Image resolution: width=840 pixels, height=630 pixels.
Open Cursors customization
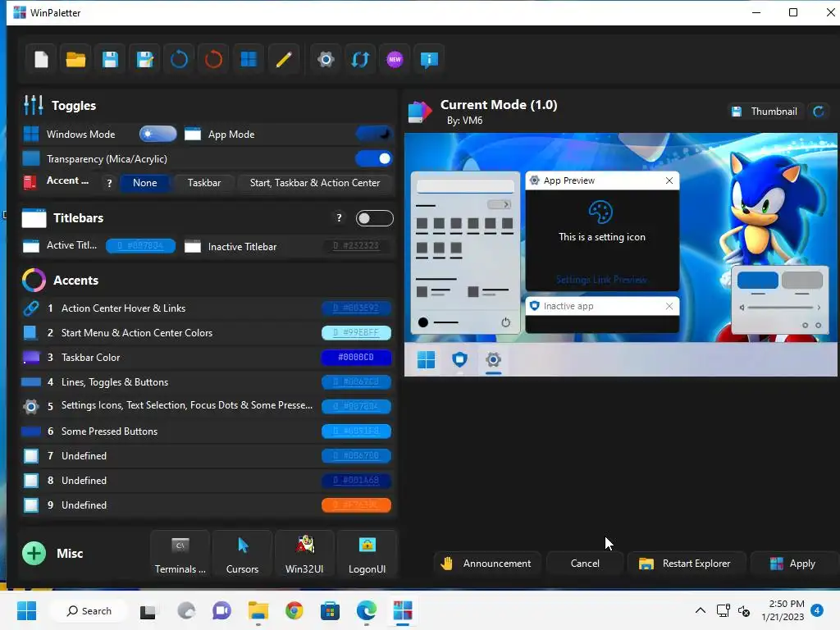point(242,554)
